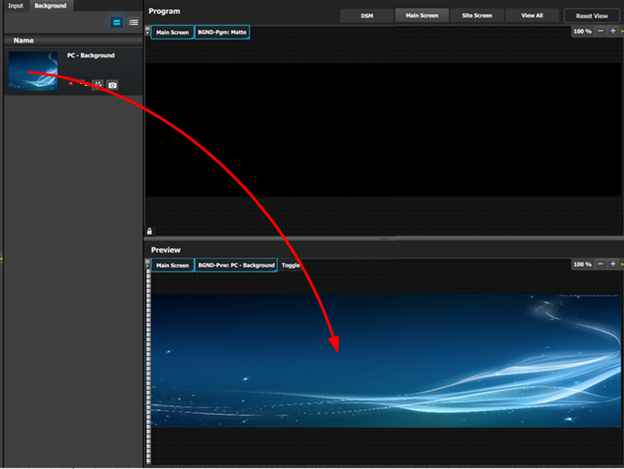This screenshot has width=624, height=469.
Task: Select the View All tab
Action: (x=532, y=16)
